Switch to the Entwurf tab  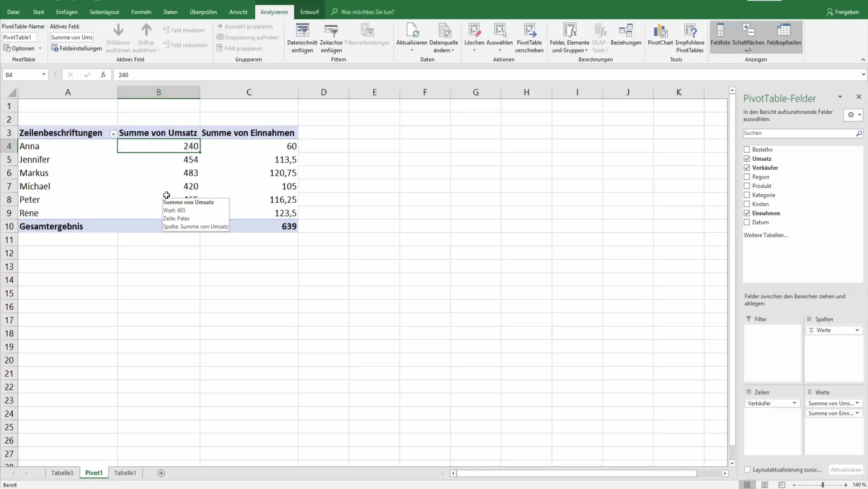[310, 12]
